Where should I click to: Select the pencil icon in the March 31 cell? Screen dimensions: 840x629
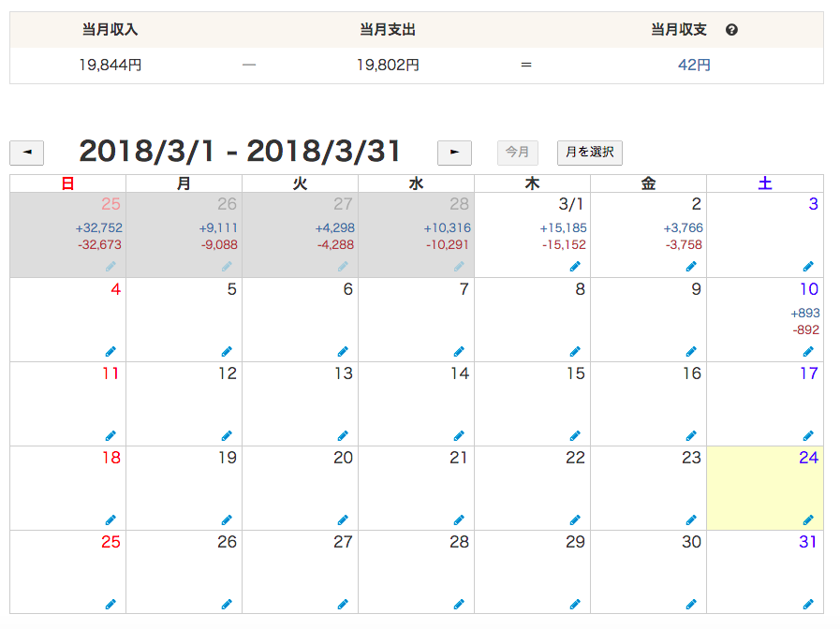[808, 605]
